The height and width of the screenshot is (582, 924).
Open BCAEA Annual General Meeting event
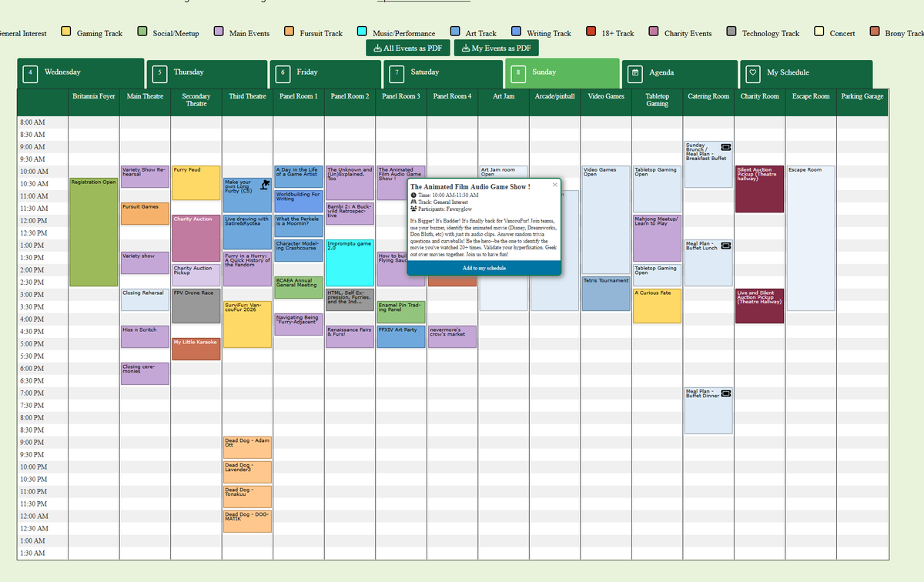point(299,287)
